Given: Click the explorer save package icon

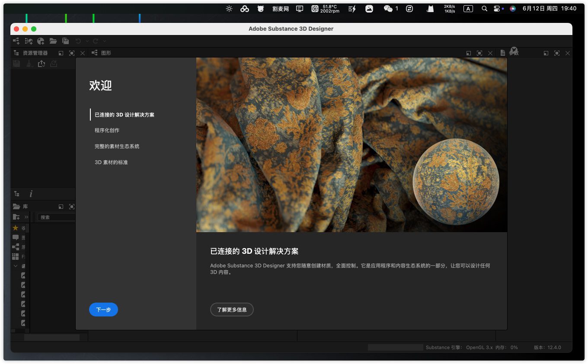Looking at the screenshot, I should pos(16,64).
